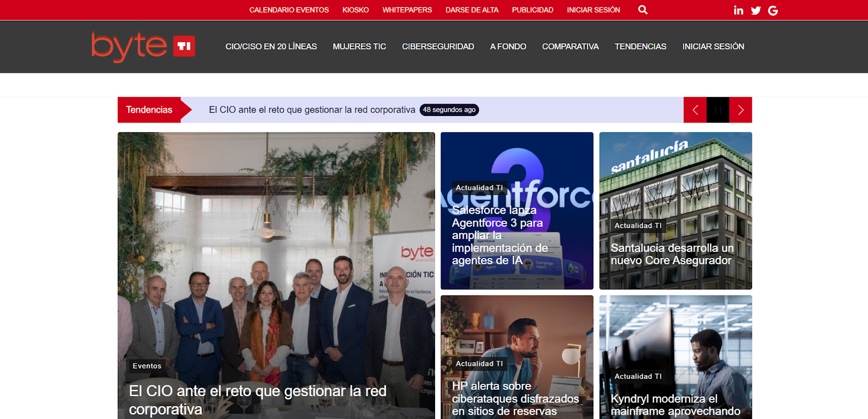Image resolution: width=868 pixels, height=419 pixels.
Task: Open Tendencias in main navigation
Action: click(x=641, y=47)
